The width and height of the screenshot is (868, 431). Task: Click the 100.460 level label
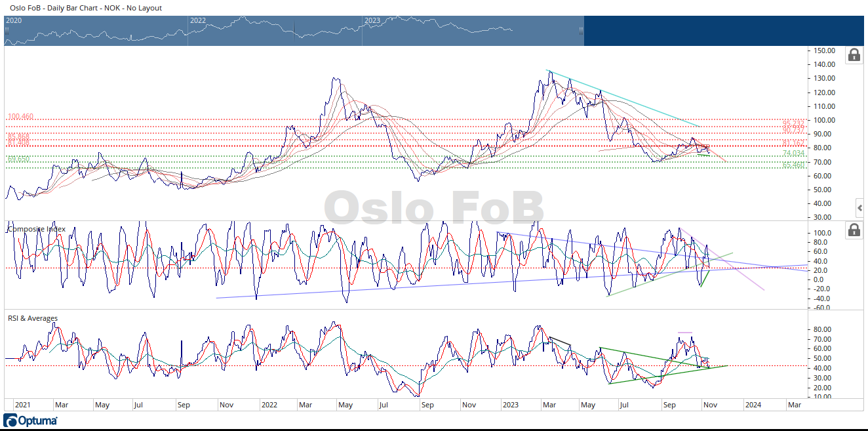click(20, 116)
